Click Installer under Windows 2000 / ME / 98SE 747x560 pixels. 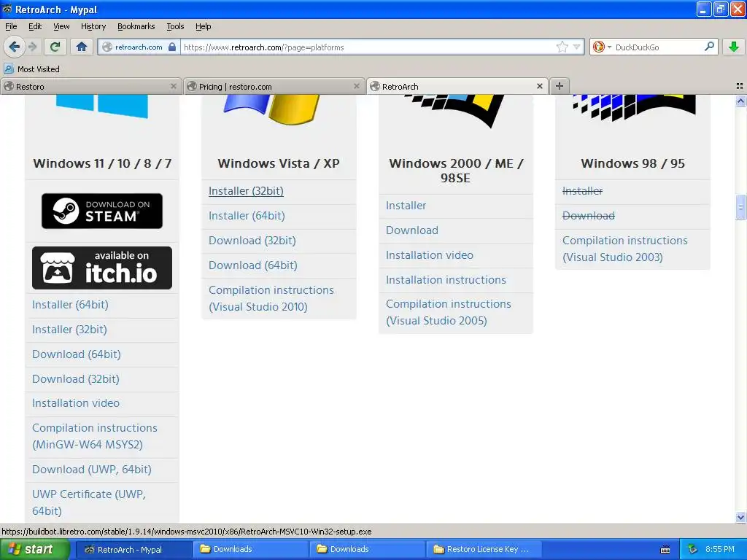[406, 205]
